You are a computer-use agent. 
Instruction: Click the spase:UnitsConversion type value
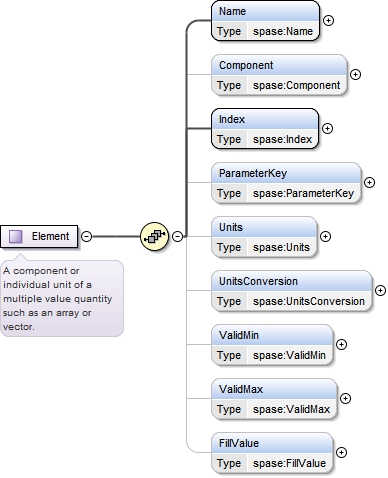(309, 301)
